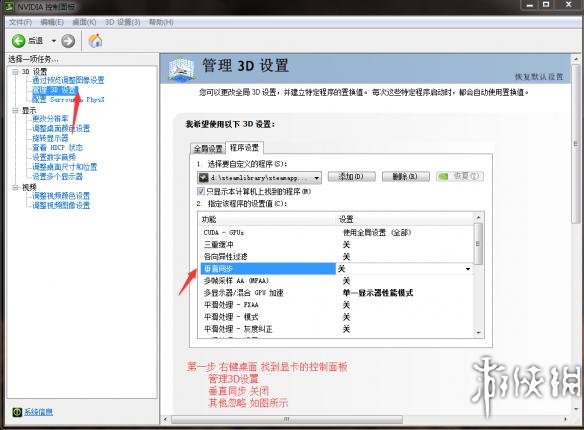Click the 添加 button
This screenshot has height=430, width=584.
pyautogui.click(x=351, y=176)
